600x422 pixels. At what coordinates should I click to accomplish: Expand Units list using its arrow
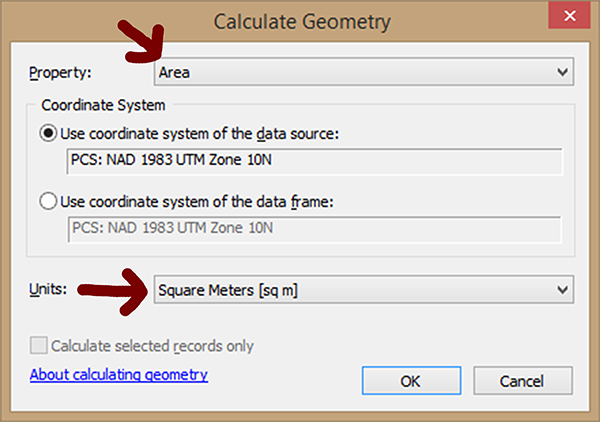[x=561, y=290]
